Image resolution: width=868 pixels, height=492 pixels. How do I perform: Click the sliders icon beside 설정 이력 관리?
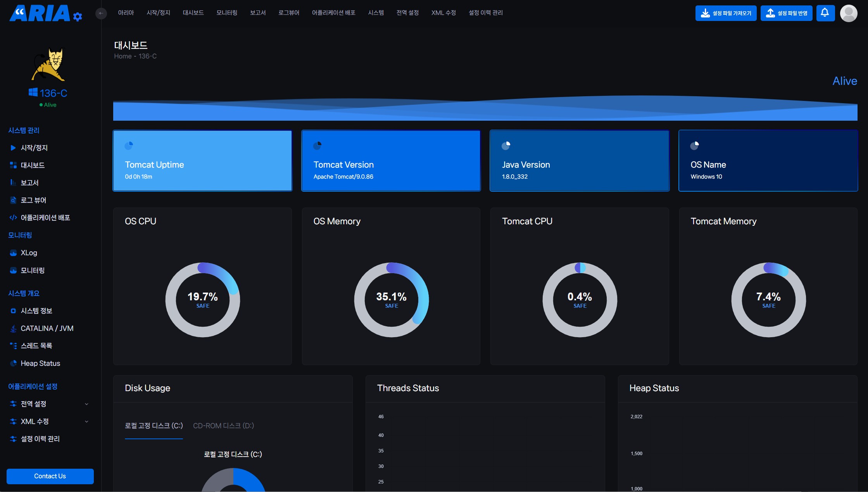pos(13,439)
